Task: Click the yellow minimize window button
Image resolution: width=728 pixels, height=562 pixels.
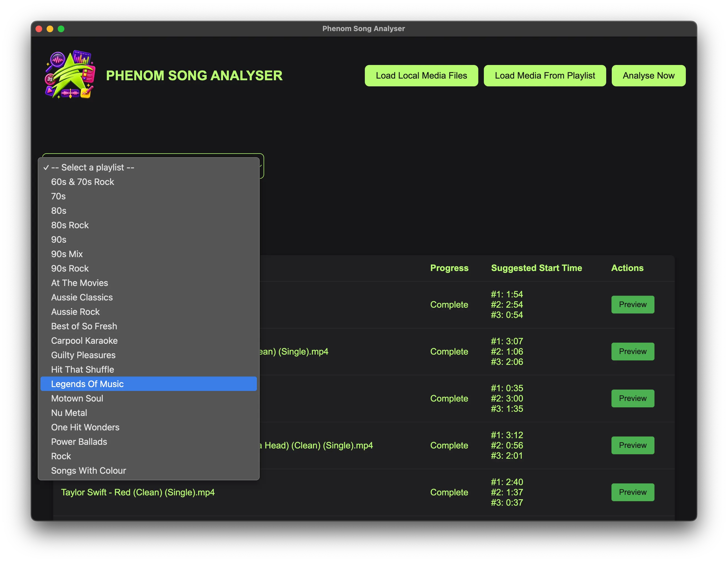Action: coord(50,29)
